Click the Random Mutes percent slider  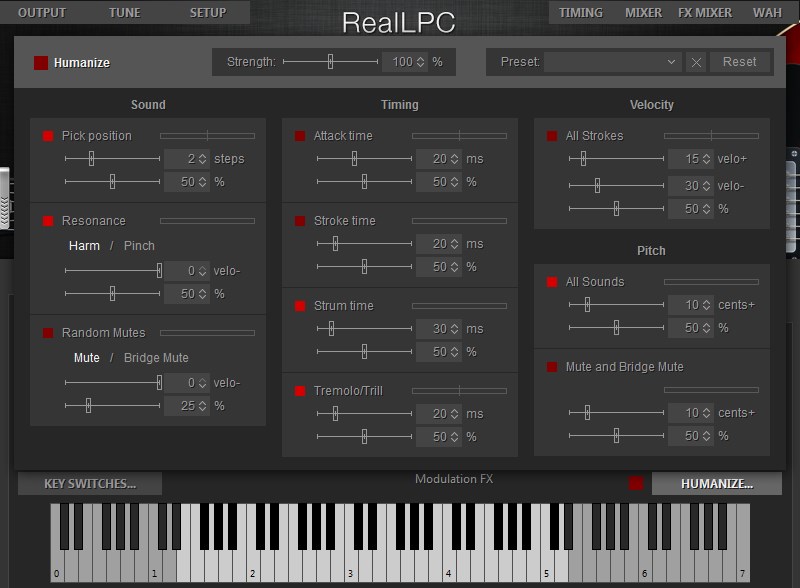click(x=112, y=405)
